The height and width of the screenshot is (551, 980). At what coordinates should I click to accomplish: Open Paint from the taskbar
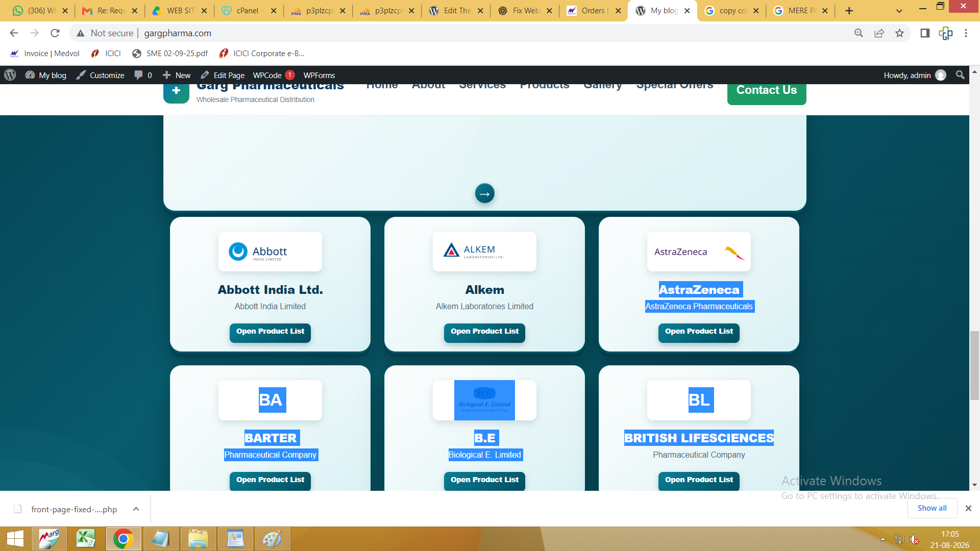(273, 539)
